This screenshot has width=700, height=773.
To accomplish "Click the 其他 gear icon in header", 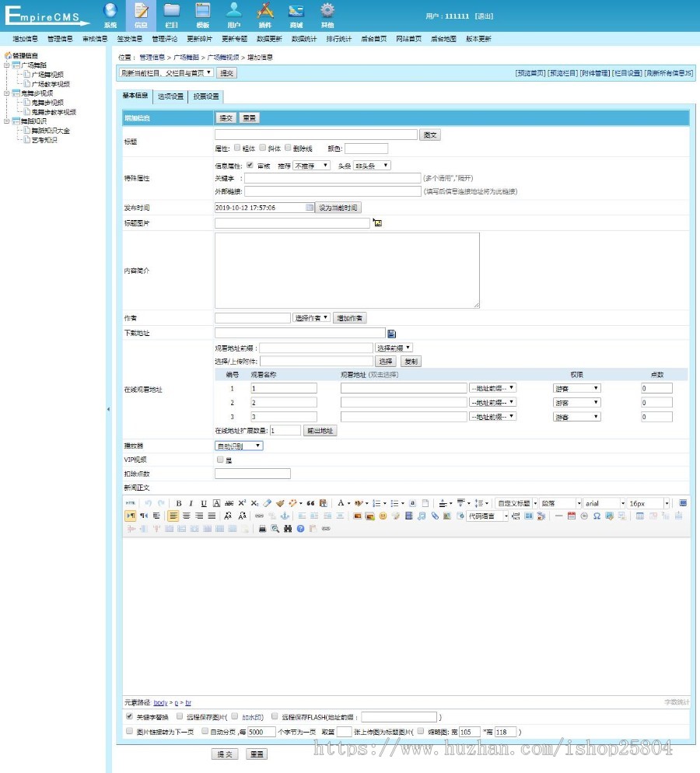I will point(327,13).
